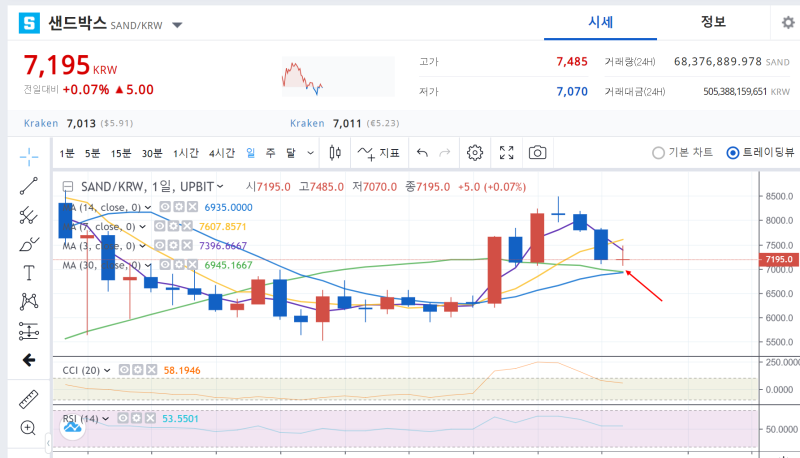Click the 7195.0 current price label on axis
Image resolution: width=800 pixels, height=458 pixels.
pos(779,259)
